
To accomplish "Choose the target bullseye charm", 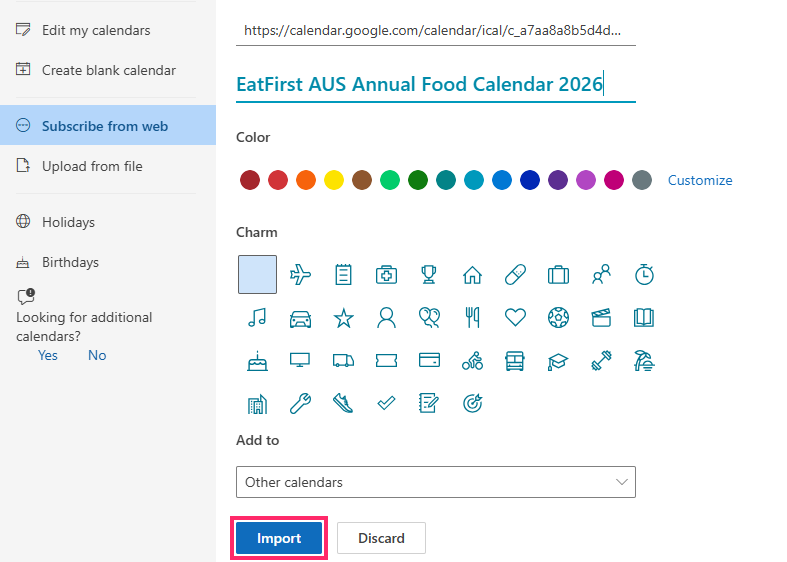I will 472,403.
